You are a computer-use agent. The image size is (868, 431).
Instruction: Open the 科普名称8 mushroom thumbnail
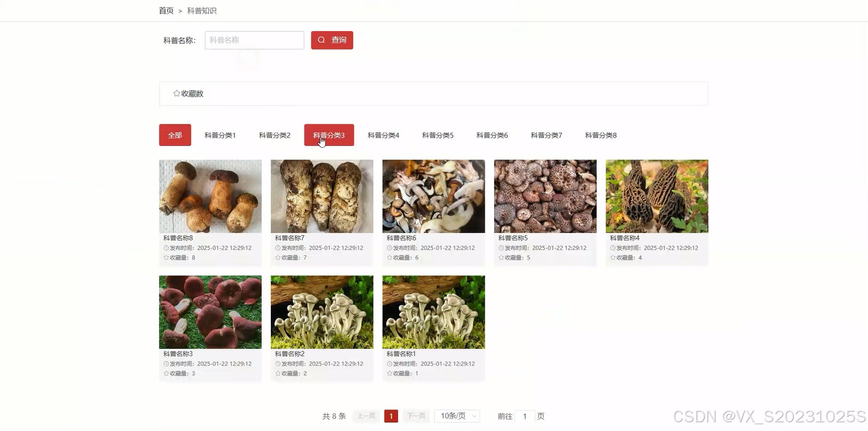pyautogui.click(x=210, y=196)
